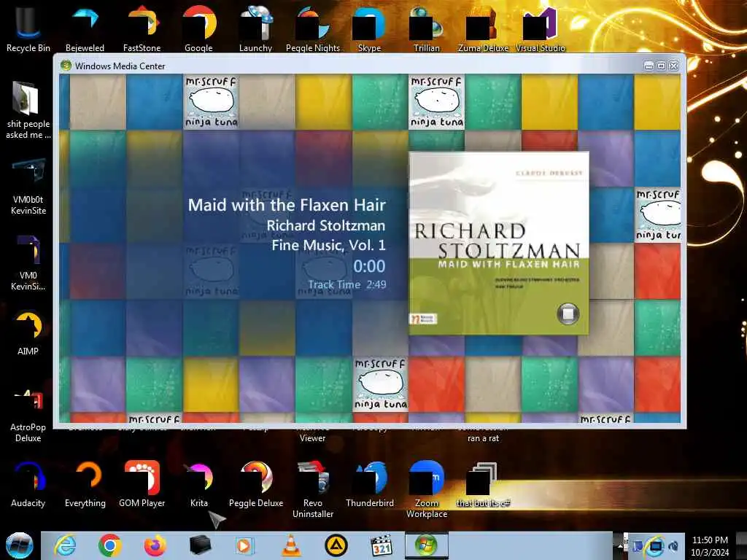The image size is (747, 560).
Task: Click the active Windows Media Center taskbar button
Action: click(x=426, y=545)
